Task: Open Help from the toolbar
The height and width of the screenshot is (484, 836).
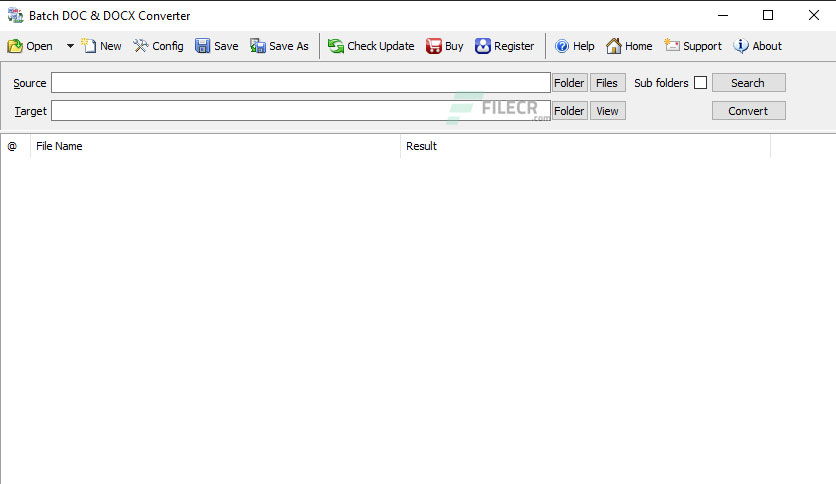Action: (574, 46)
